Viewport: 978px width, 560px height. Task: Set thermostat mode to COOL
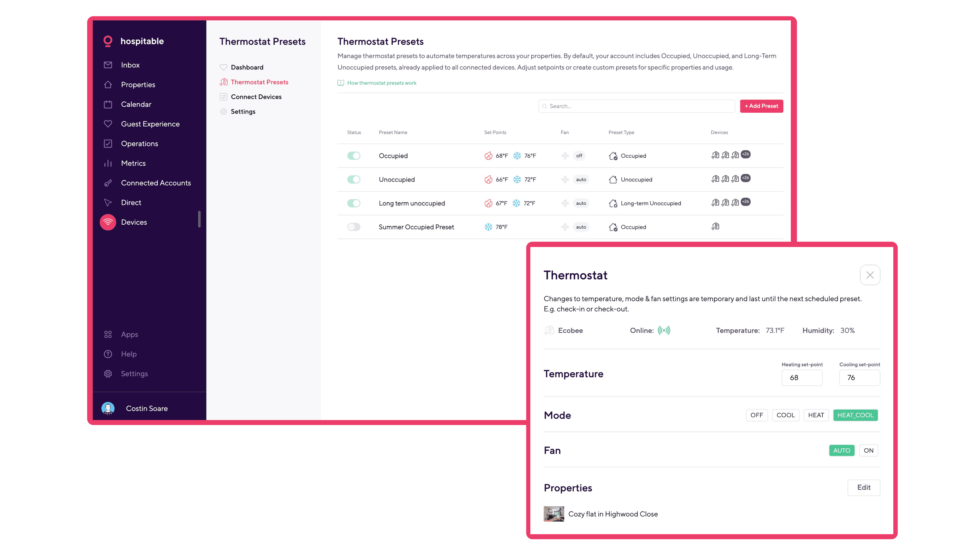[785, 415]
